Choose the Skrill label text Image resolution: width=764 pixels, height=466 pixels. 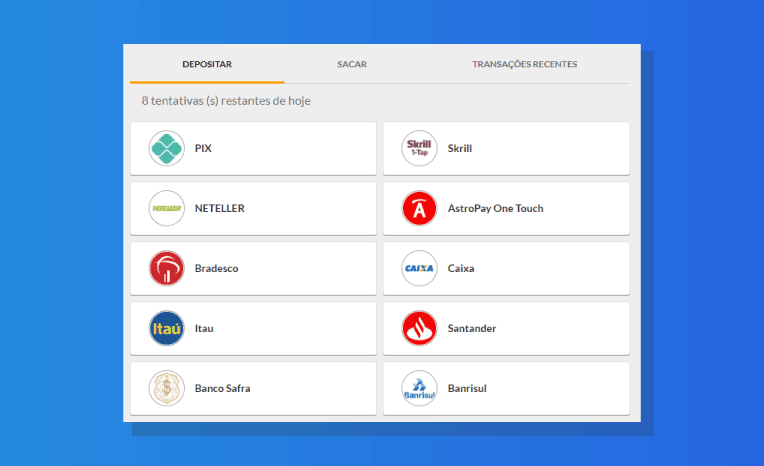(x=459, y=148)
